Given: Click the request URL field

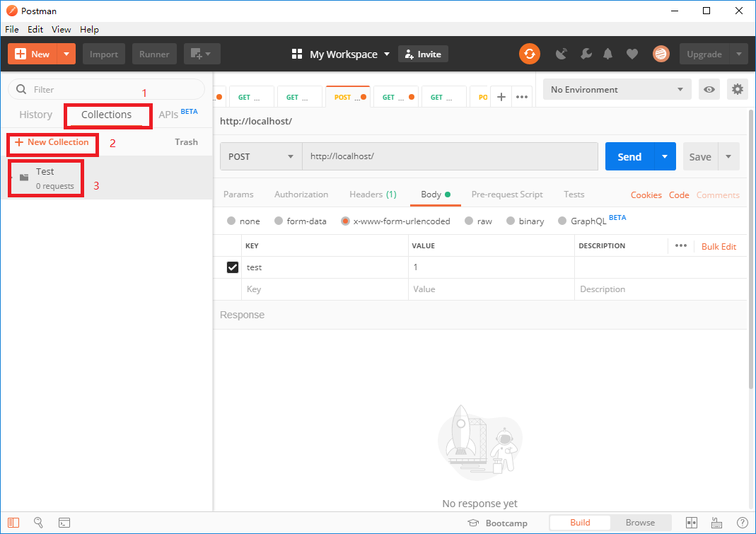Looking at the screenshot, I should pos(450,156).
